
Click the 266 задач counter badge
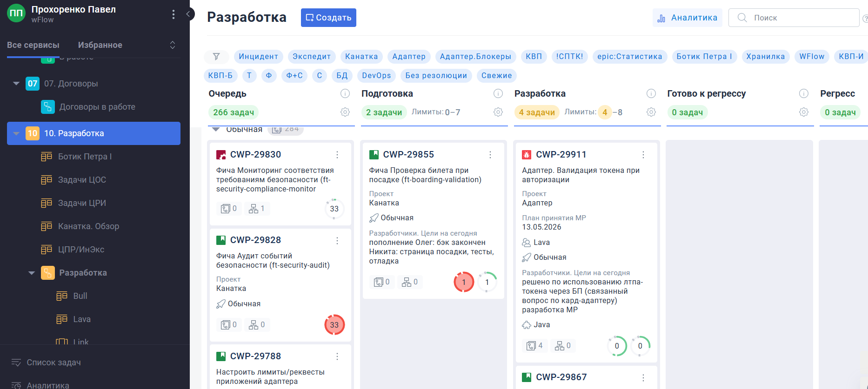pos(234,112)
